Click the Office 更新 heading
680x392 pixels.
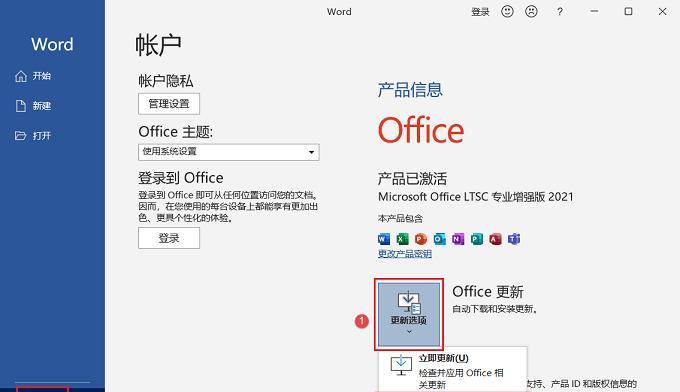click(488, 292)
